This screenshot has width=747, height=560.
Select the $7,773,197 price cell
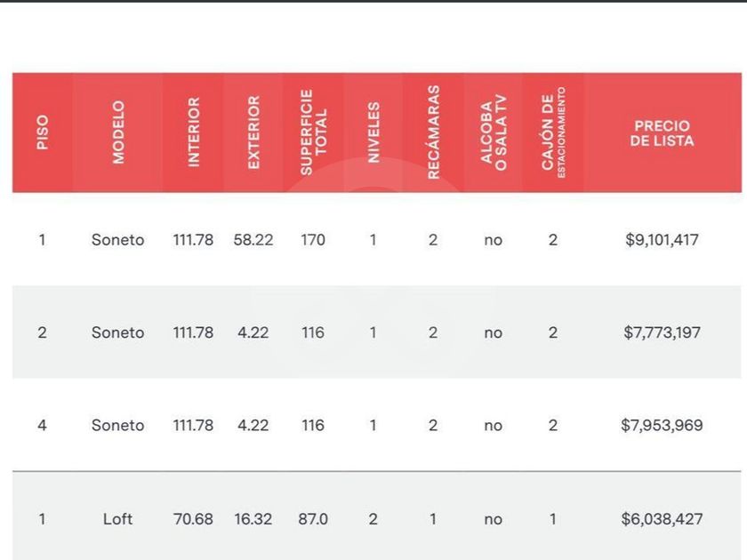pos(662,332)
